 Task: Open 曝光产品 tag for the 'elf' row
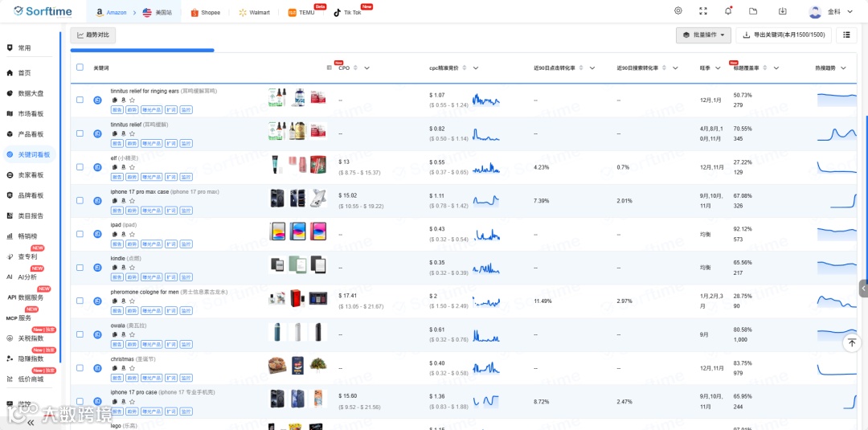tap(151, 177)
